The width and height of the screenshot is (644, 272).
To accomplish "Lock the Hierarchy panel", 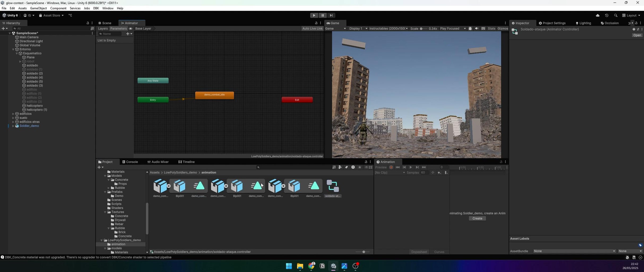I will (x=88, y=23).
